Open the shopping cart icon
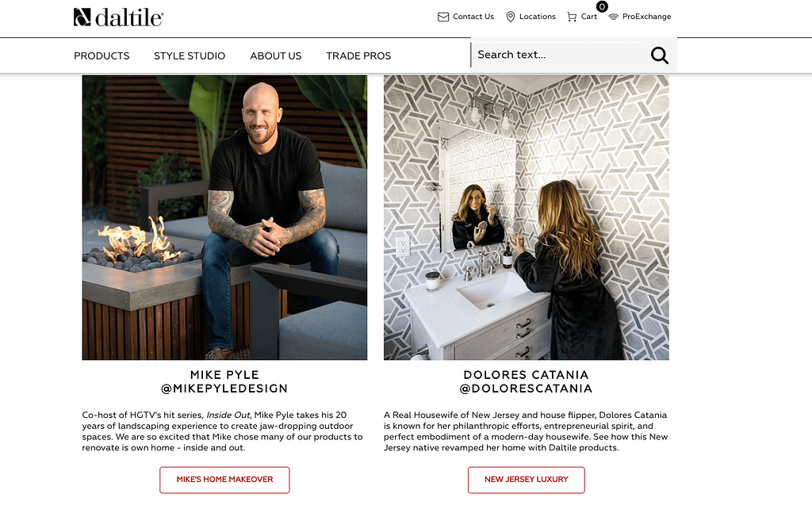 (x=572, y=17)
